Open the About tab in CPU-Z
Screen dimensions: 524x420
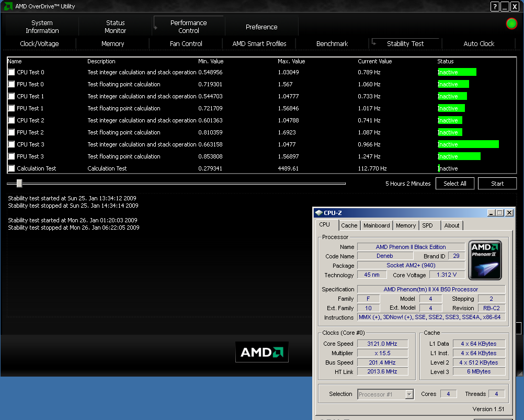click(x=452, y=225)
